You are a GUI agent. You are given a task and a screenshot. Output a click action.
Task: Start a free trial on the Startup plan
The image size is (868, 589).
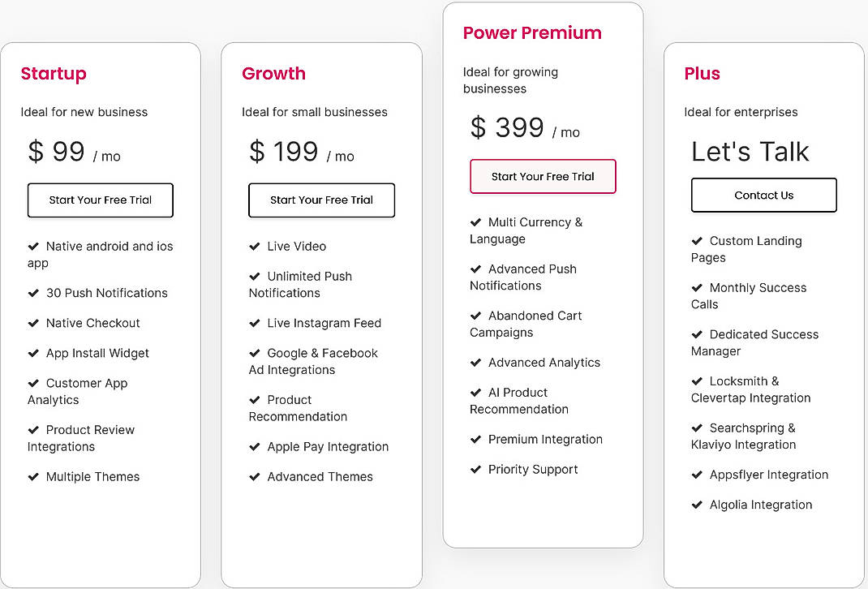click(100, 200)
